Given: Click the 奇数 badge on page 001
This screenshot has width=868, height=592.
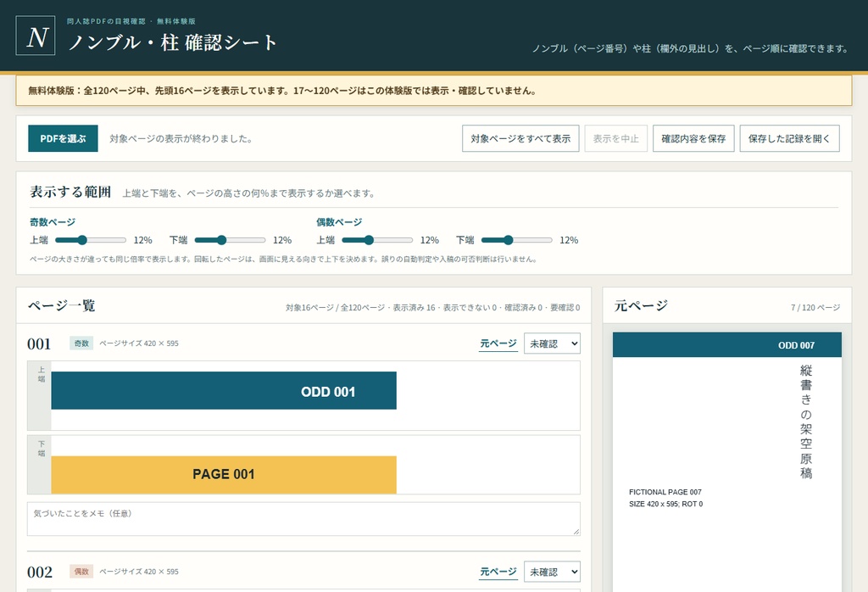Looking at the screenshot, I should (x=81, y=343).
